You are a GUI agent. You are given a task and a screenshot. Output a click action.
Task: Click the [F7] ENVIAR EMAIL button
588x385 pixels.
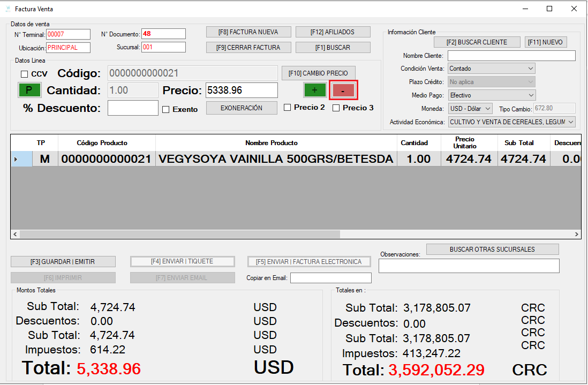(x=182, y=278)
